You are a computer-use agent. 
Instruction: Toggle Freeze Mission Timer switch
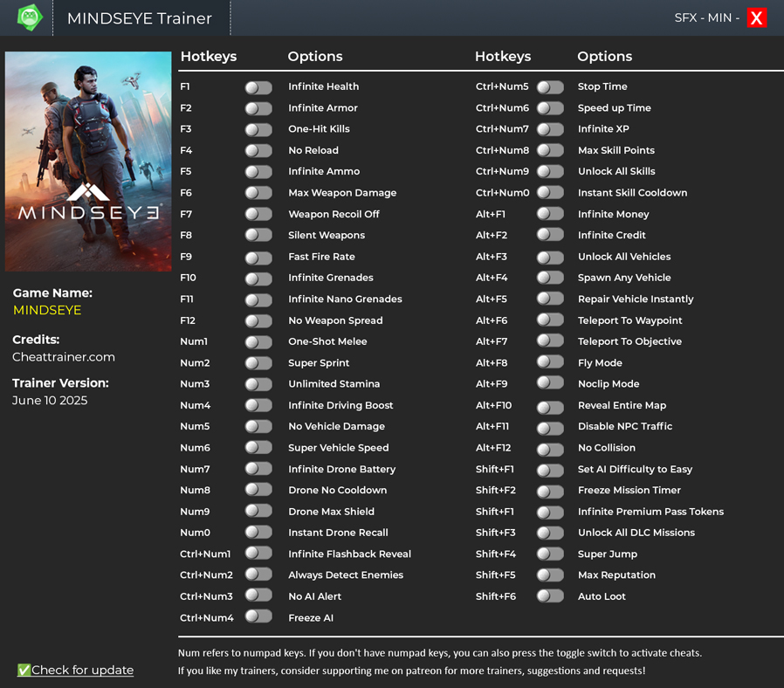[551, 492]
